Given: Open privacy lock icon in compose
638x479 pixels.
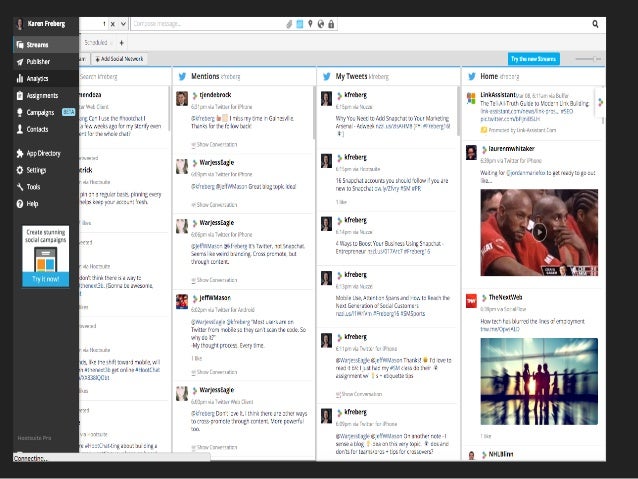Looking at the screenshot, I should tap(331, 24).
